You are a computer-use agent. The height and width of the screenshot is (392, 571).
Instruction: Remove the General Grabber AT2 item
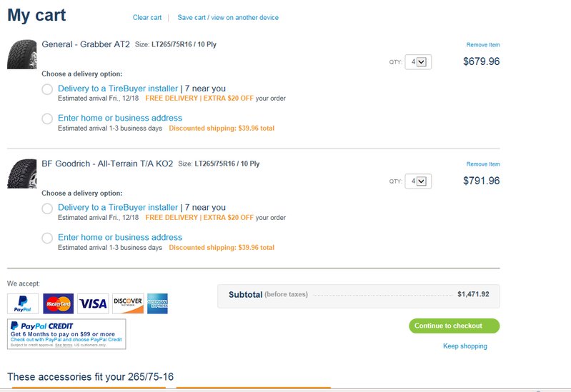pyautogui.click(x=483, y=45)
